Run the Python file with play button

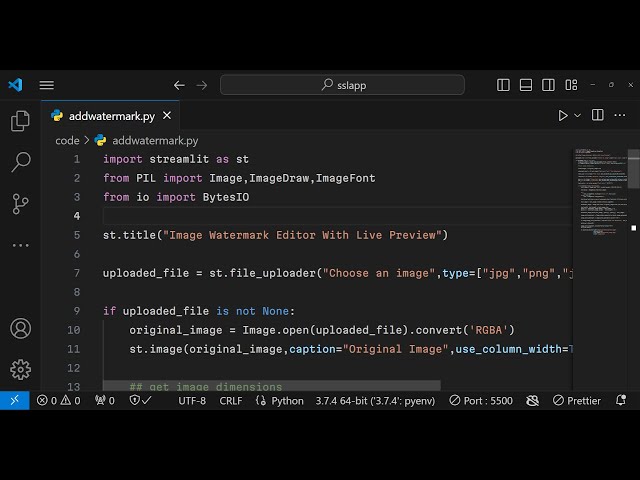coord(563,116)
